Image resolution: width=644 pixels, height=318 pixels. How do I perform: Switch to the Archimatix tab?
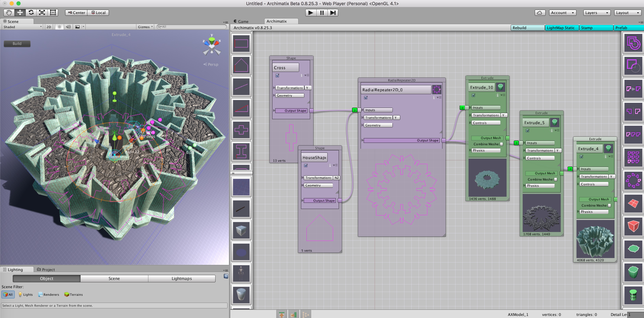pos(281,21)
